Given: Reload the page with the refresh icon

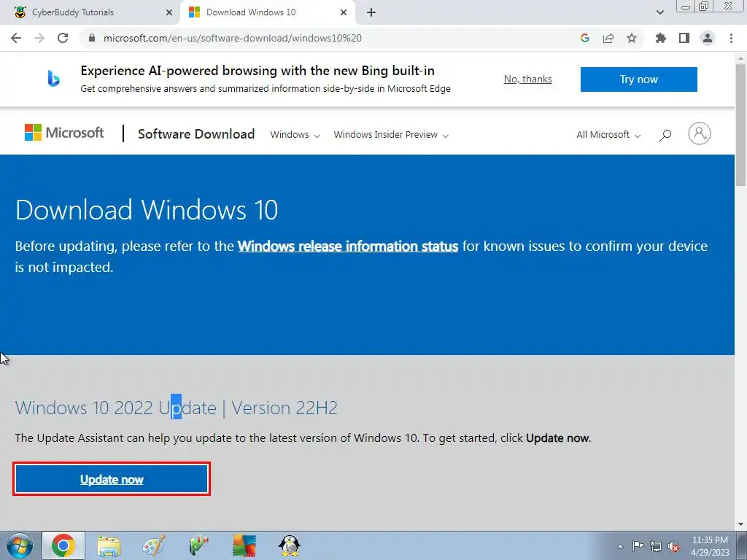Looking at the screenshot, I should [63, 38].
